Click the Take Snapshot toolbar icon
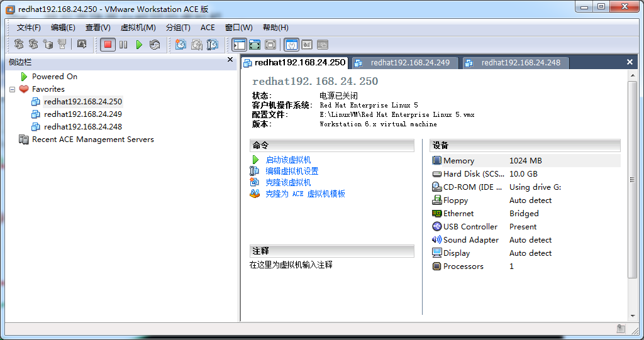This screenshot has height=340, width=644. (180, 45)
